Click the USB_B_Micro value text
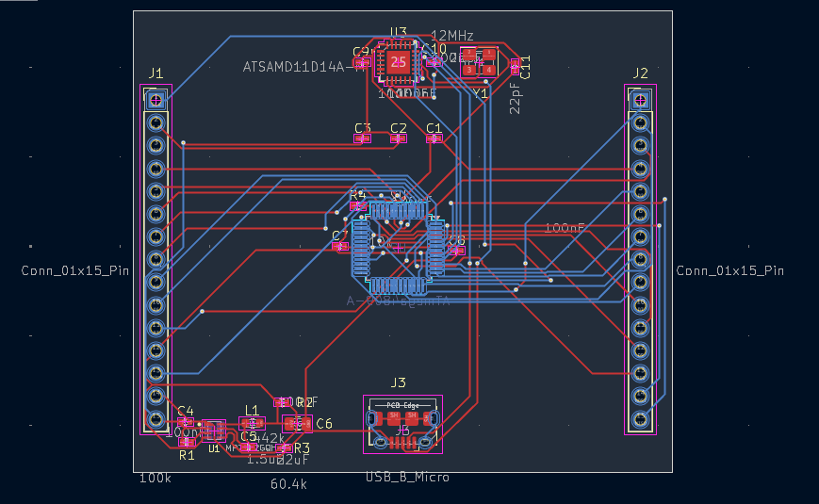 (407, 477)
